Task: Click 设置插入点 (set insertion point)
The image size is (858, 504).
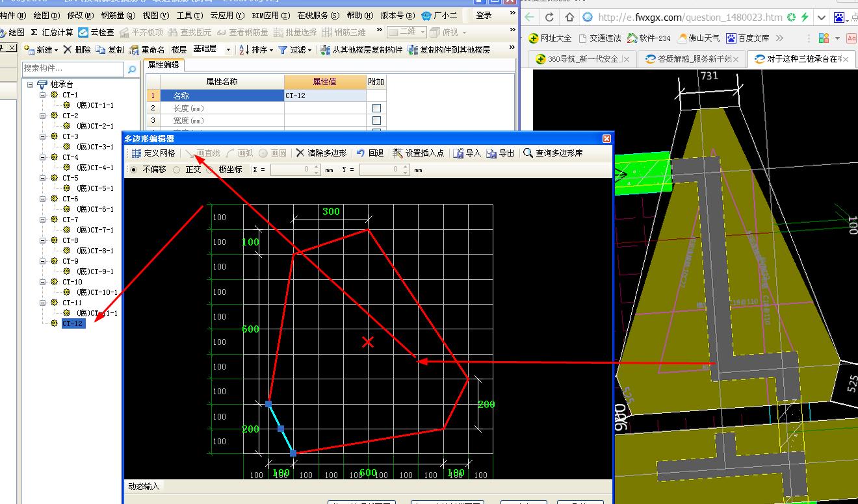Action: coord(419,153)
